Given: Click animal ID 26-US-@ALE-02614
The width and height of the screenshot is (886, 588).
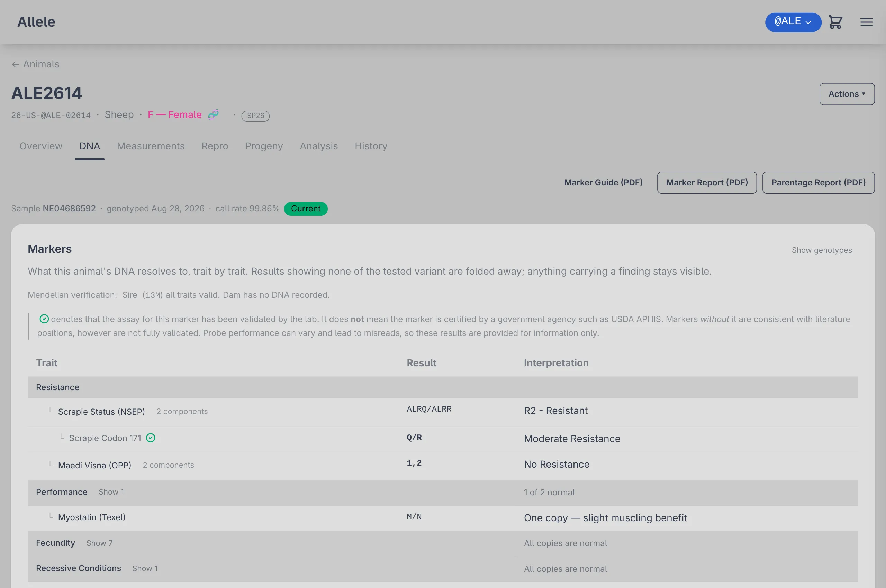Looking at the screenshot, I should click(51, 116).
